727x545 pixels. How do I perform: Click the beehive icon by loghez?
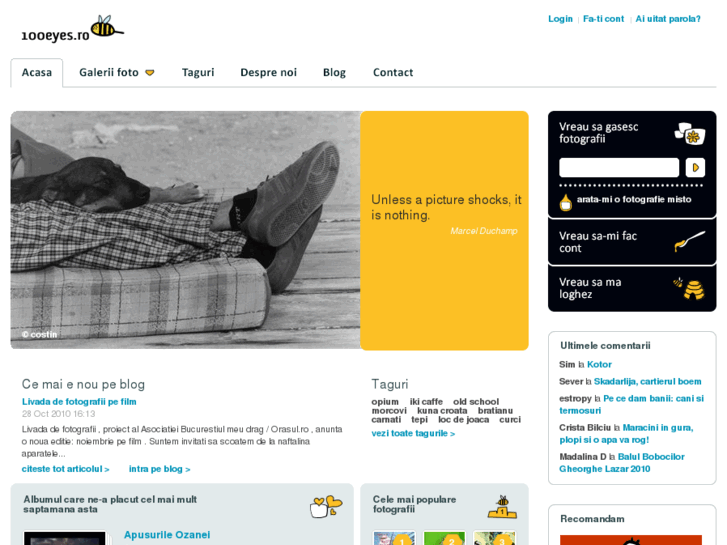689,289
